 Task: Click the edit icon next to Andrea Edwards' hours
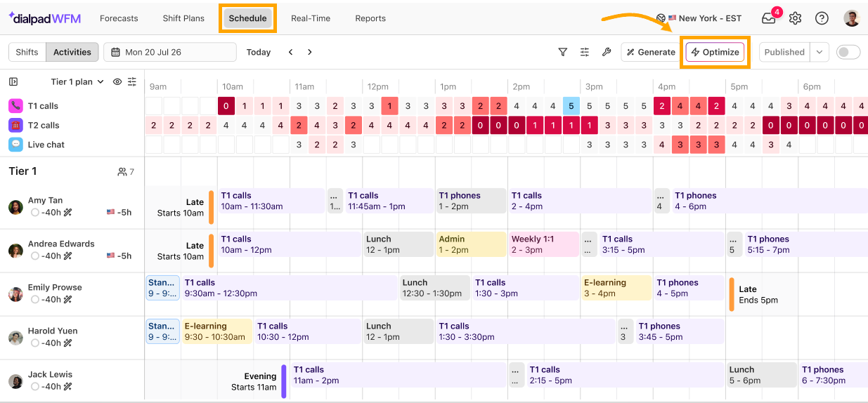68,256
